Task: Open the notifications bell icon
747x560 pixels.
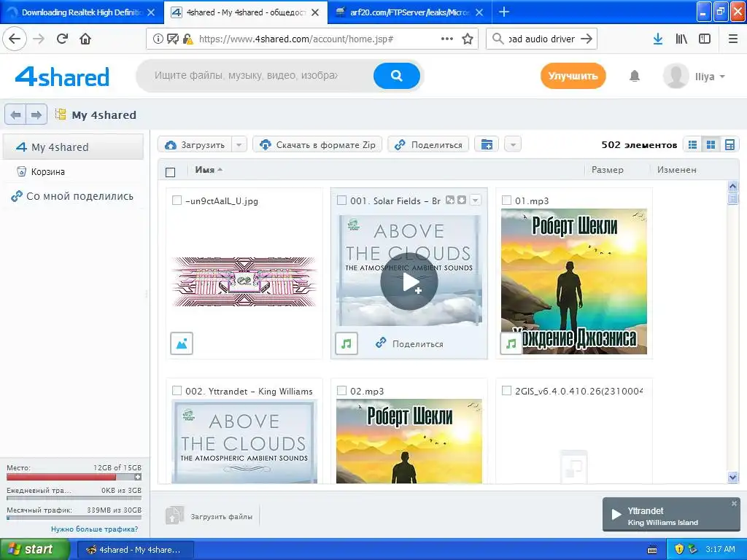Action: coord(634,76)
